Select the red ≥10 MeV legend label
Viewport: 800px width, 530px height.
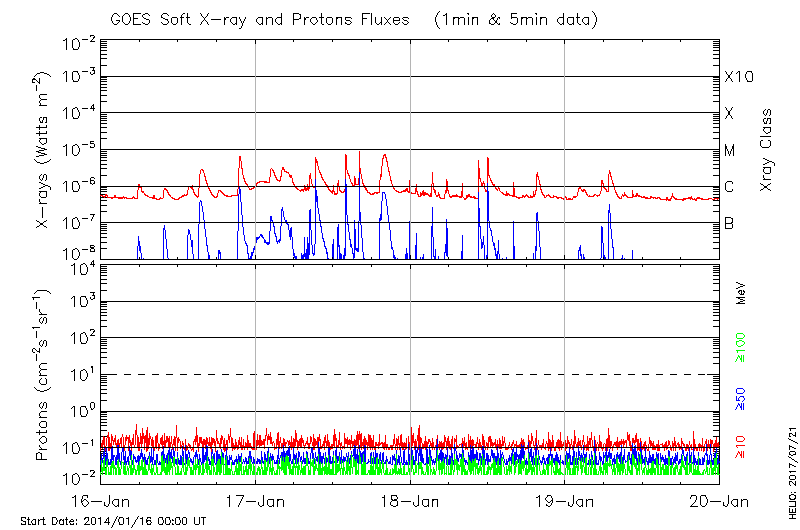tap(741, 447)
